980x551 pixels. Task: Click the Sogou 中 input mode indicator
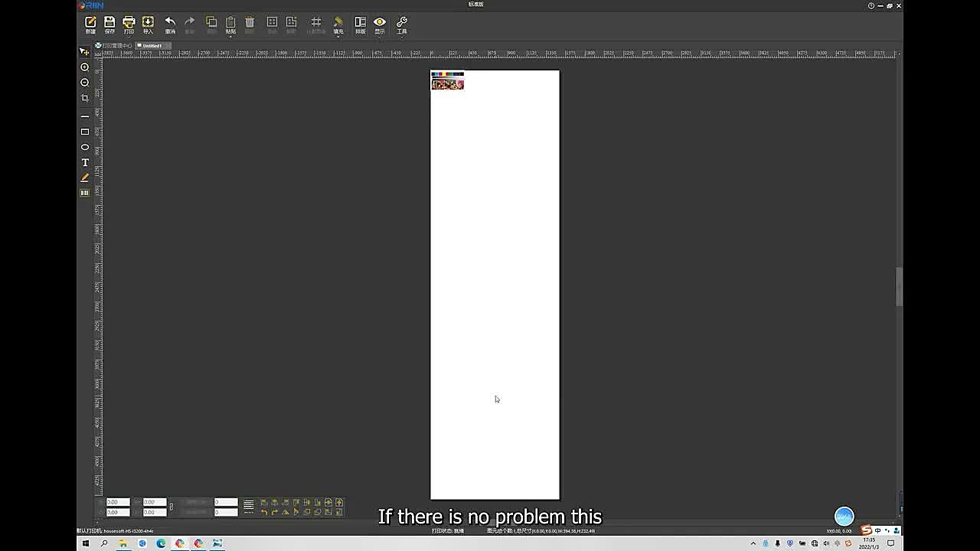(877, 530)
